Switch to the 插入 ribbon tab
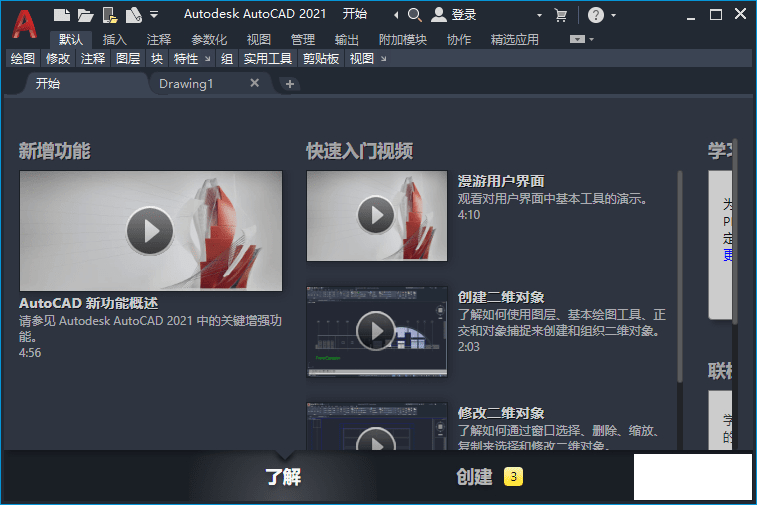Viewport: 757px width, 505px height. 115,40
